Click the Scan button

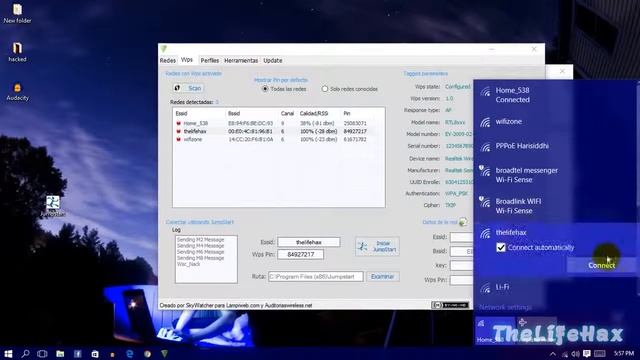[189, 88]
